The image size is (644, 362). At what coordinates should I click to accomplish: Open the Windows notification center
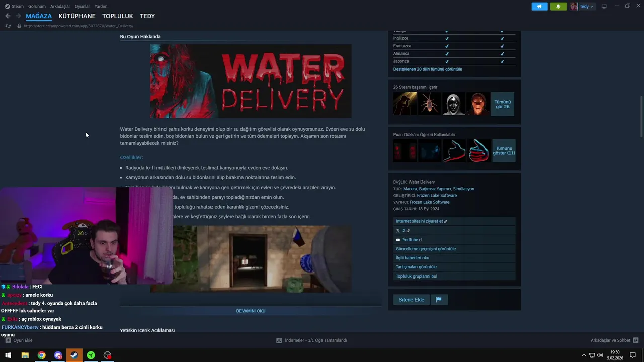click(x=633, y=355)
